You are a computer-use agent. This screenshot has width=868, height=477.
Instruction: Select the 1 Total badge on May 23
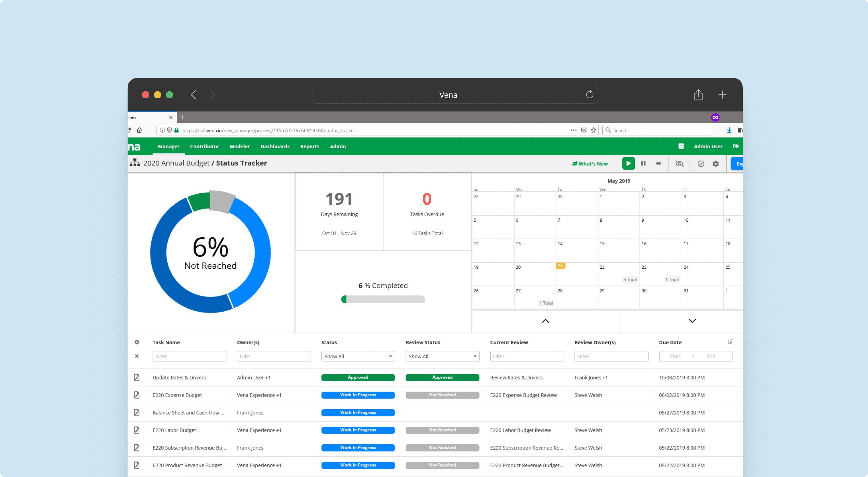coord(672,280)
